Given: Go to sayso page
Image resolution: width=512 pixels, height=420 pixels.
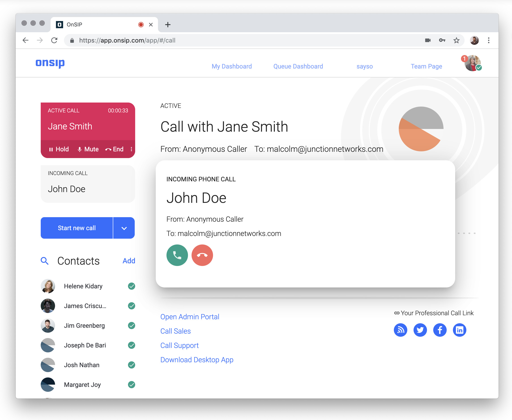Looking at the screenshot, I should point(365,66).
